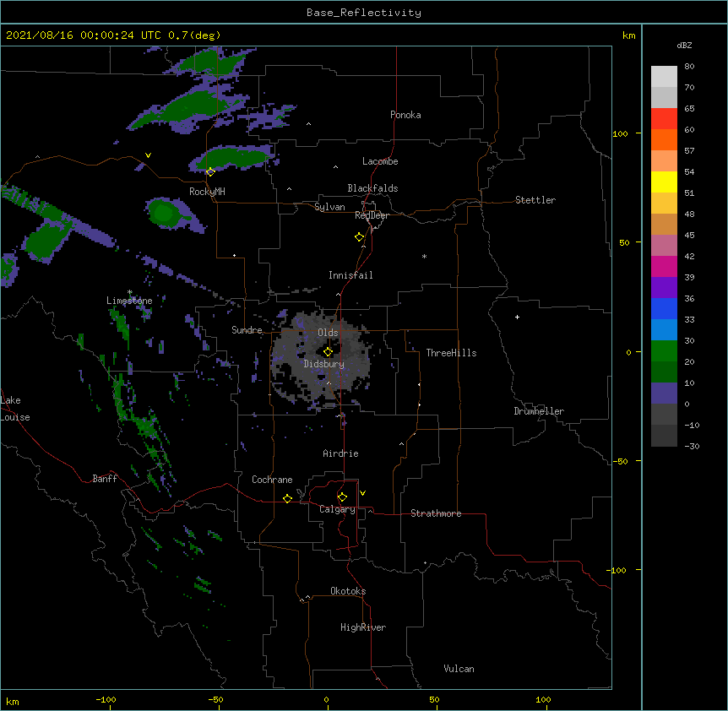This screenshot has height=711, width=728.
Task: Click the round green echo cell south of RockyMH
Action: coord(165,213)
